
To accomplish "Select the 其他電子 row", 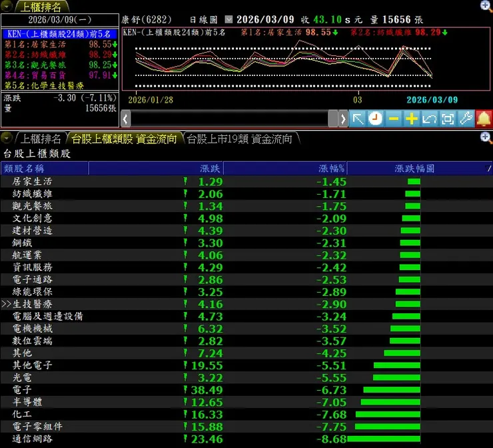I will [246, 365].
